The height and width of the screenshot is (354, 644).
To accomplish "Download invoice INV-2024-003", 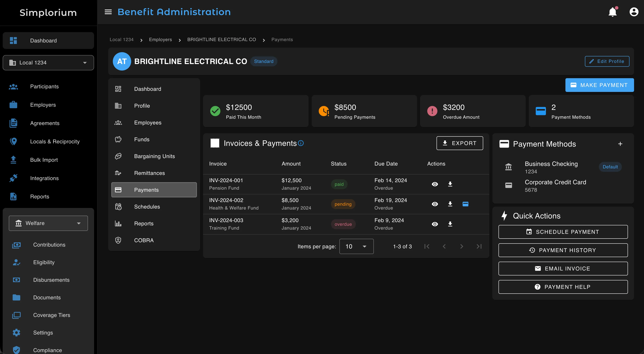I will coord(450,224).
